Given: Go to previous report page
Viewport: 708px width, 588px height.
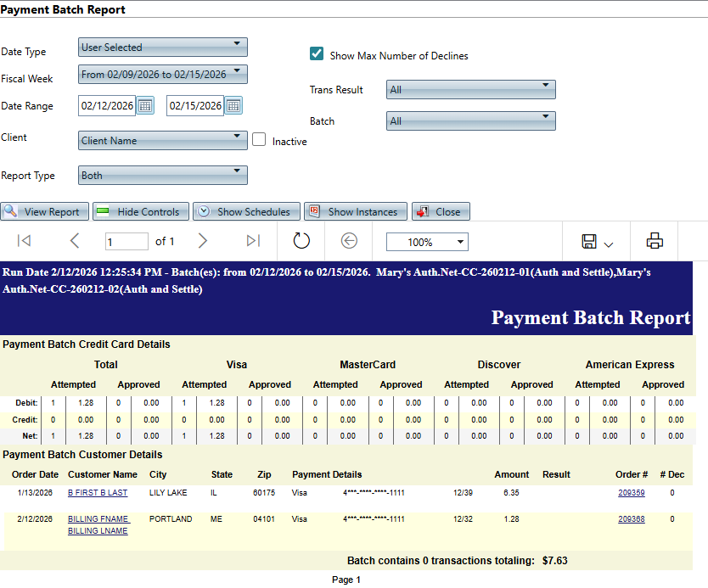Looking at the screenshot, I should tap(75, 241).
